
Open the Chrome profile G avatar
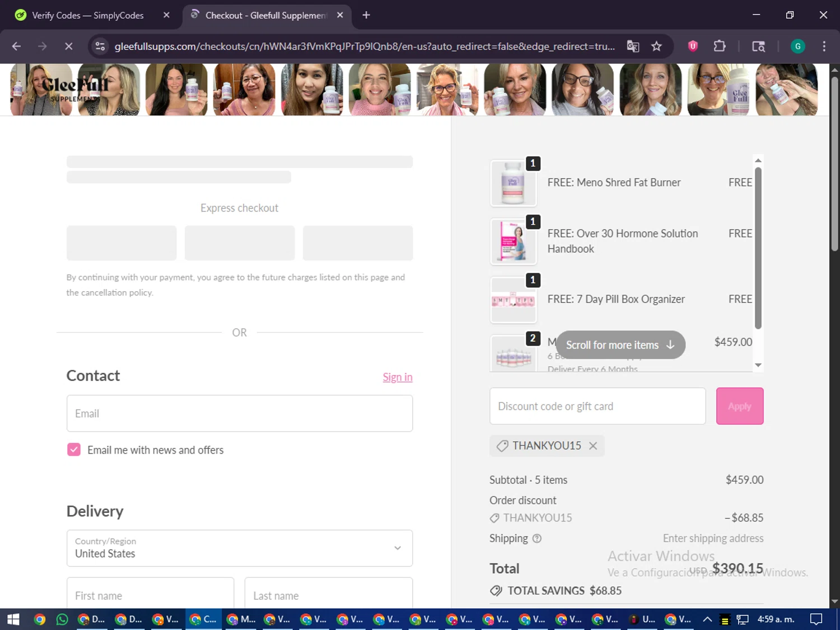pyautogui.click(x=797, y=46)
